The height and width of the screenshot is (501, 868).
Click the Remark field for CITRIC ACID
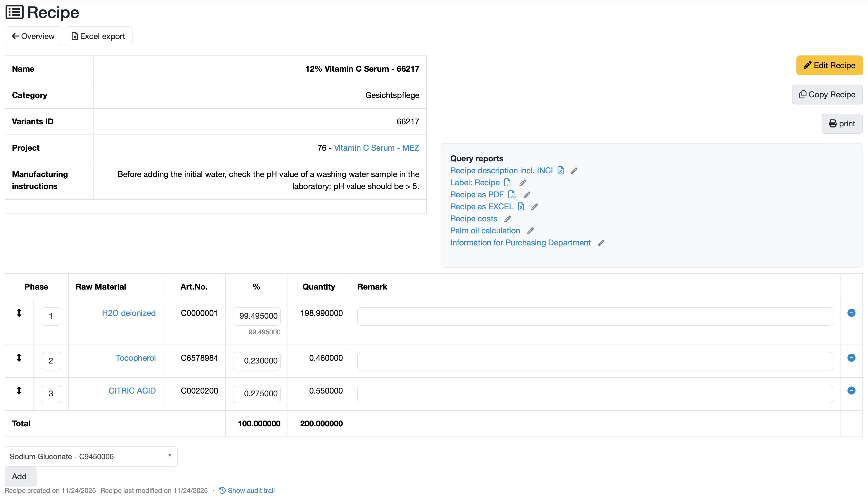(x=595, y=394)
